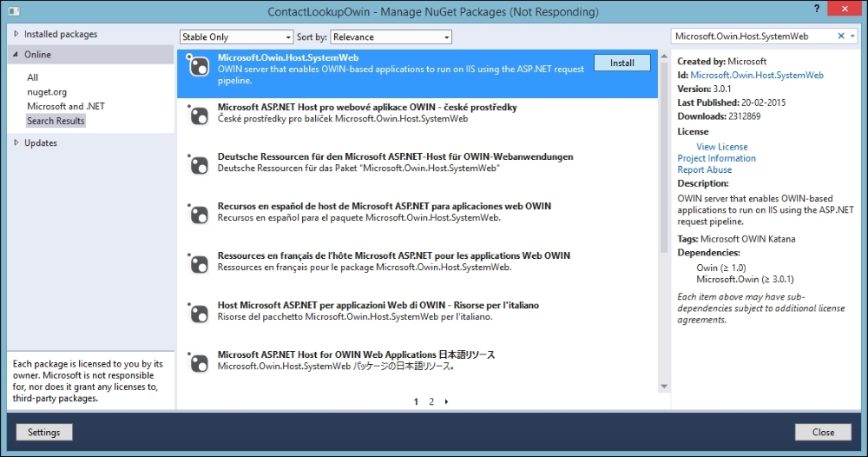Click the Japanese resources package icon

click(x=199, y=361)
